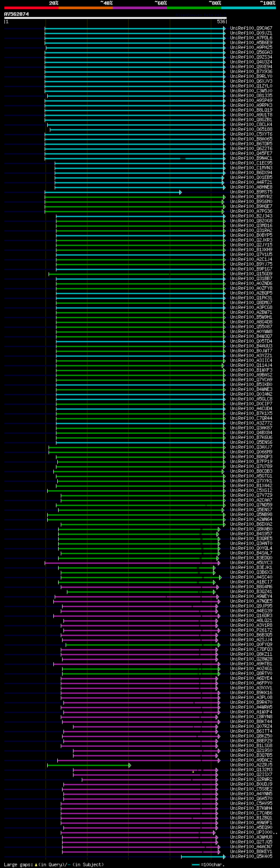
Task: Select label UniRef100_A9WEY4
Action: click(x=251, y=596)
